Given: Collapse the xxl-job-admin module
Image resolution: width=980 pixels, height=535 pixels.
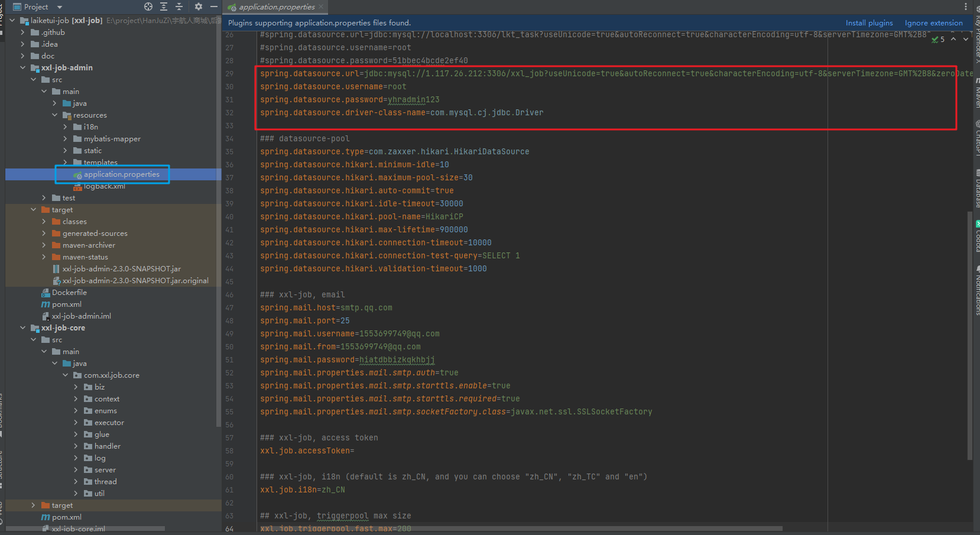Looking at the screenshot, I should point(22,68).
